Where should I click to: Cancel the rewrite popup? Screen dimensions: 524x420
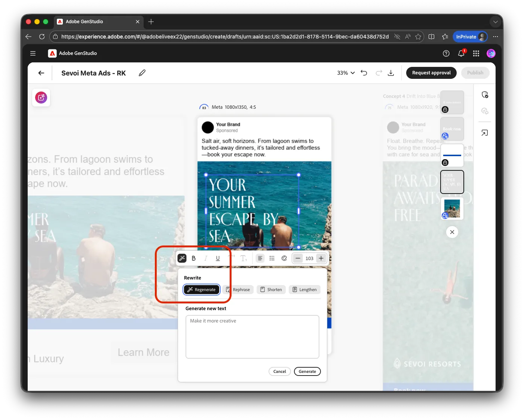pyautogui.click(x=280, y=371)
